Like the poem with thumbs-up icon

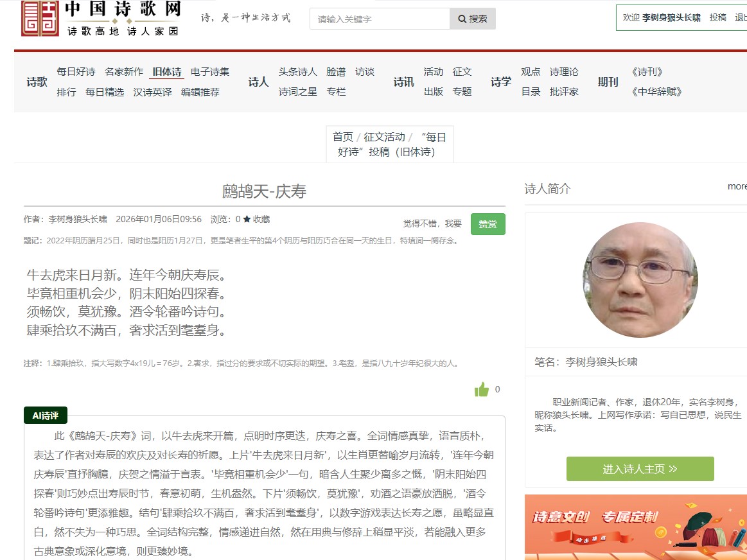click(x=482, y=389)
